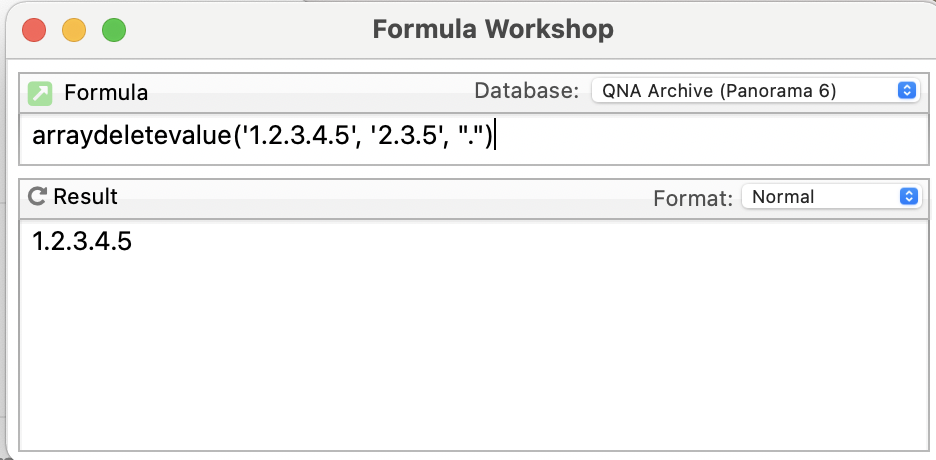The image size is (936, 460).
Task: Click the "Result" section label
Action: [x=85, y=197]
